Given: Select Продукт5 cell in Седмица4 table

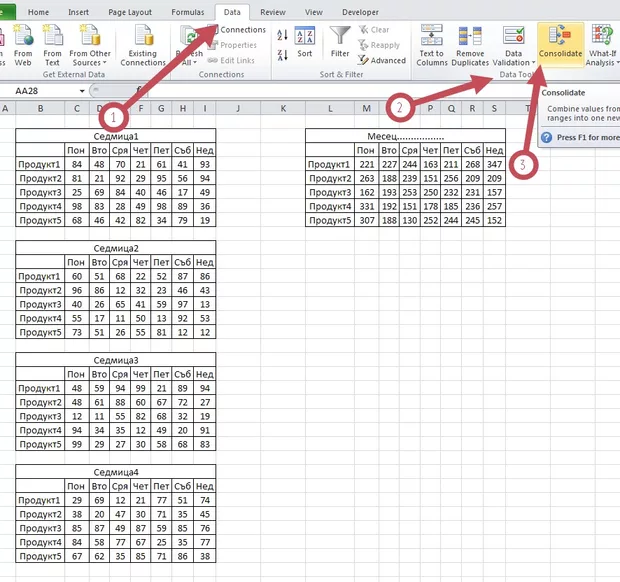Looking at the screenshot, I should pos(40,556).
